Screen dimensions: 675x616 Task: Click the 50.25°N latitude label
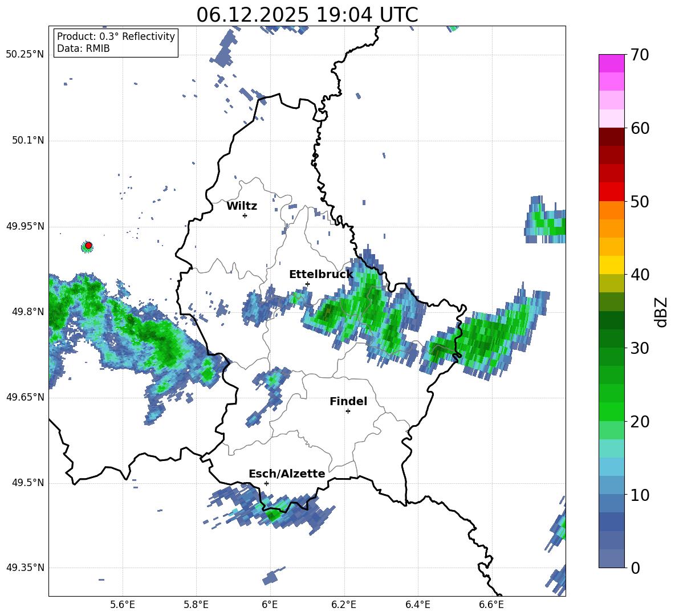pos(25,55)
